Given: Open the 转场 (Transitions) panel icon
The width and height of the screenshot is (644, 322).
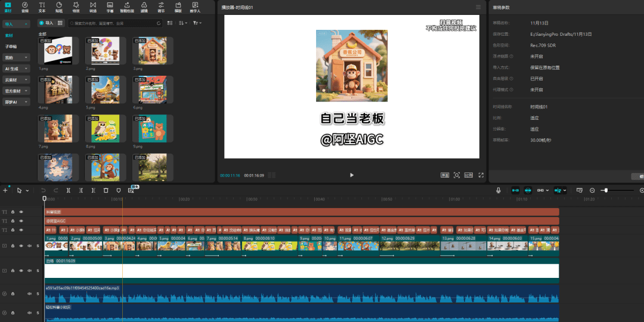Looking at the screenshot, I should [x=93, y=7].
